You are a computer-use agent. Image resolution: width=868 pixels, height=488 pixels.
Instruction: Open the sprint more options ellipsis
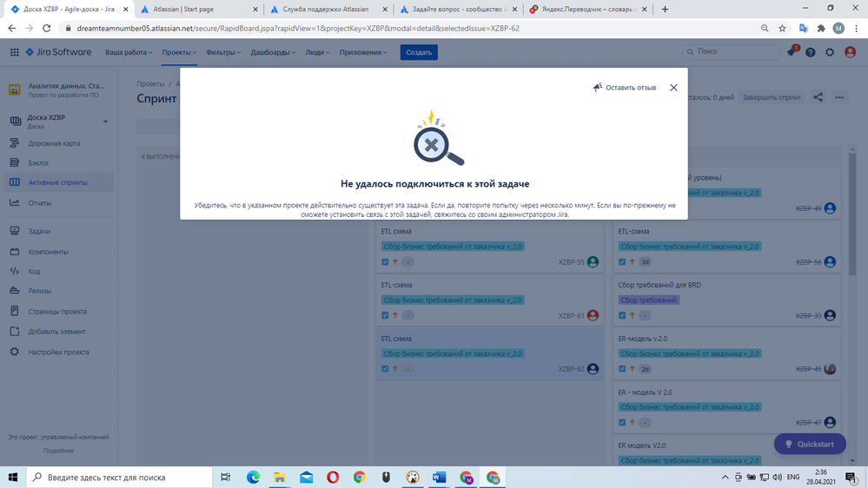tap(839, 97)
